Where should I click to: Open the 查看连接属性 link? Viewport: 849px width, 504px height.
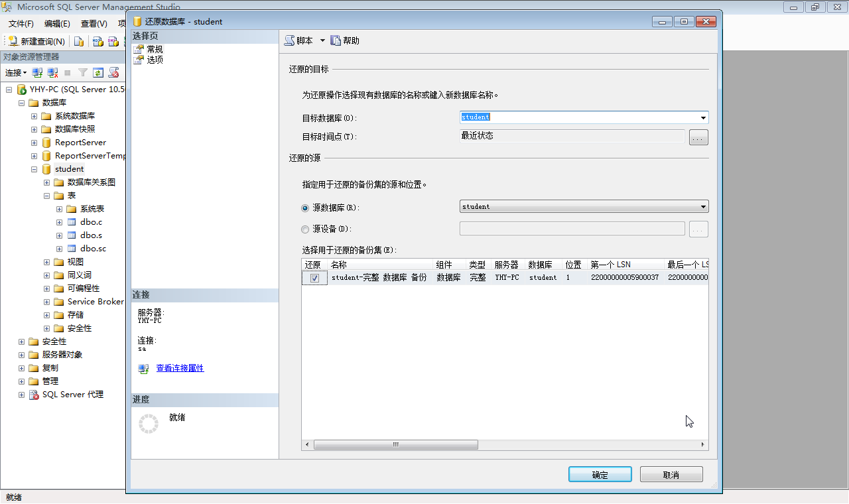coord(180,368)
